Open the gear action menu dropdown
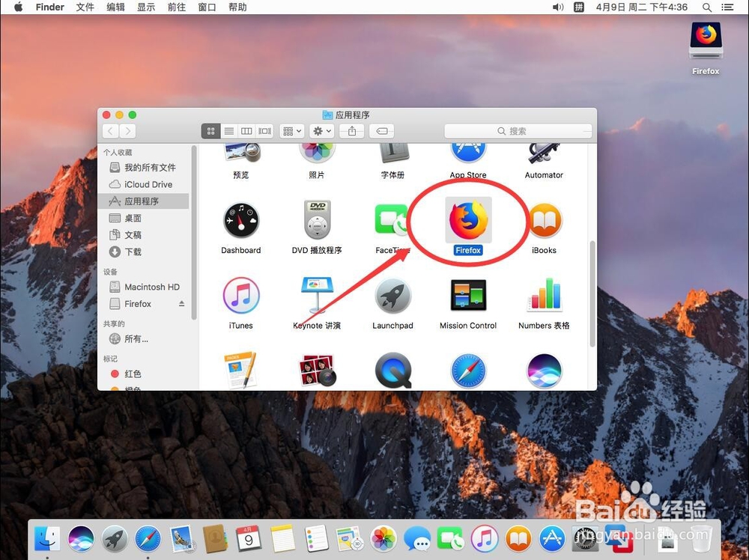 (321, 131)
